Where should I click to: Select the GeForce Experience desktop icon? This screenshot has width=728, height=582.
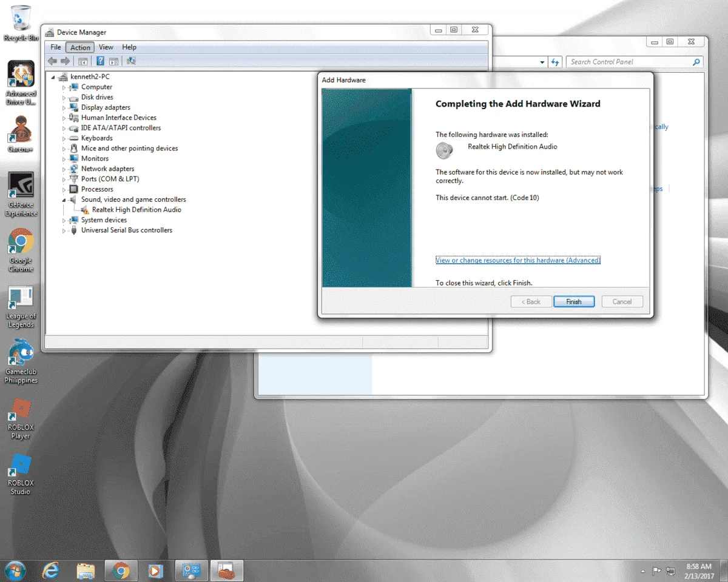tap(21, 194)
